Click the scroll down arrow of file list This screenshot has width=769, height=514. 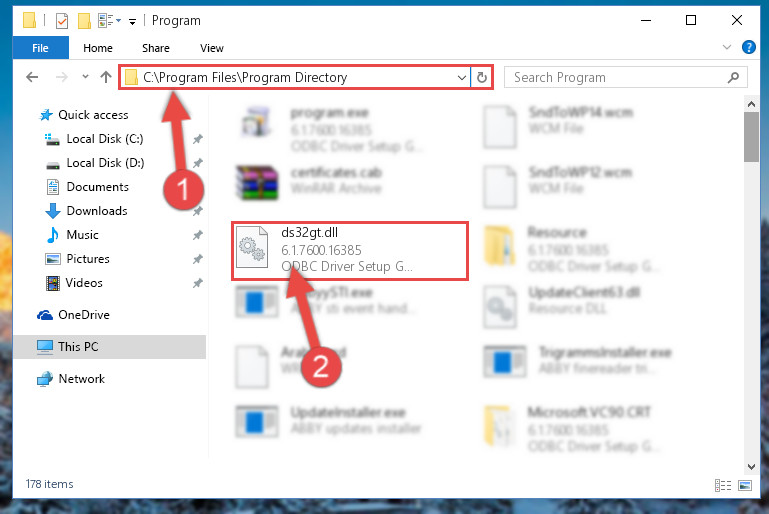coord(751,466)
